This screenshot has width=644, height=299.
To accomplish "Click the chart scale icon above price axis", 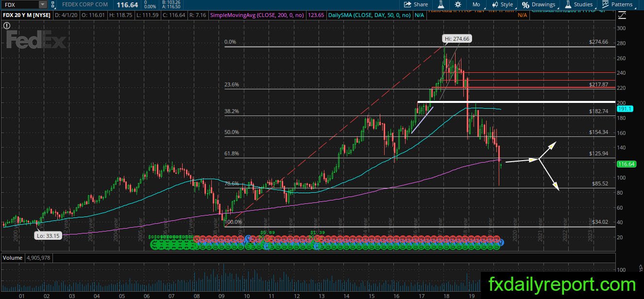I will pos(621,15).
